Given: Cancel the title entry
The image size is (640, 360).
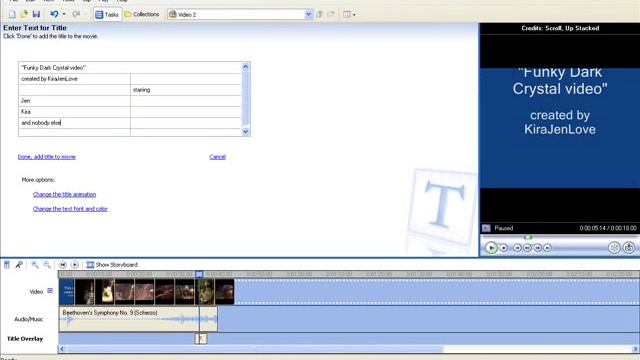Looking at the screenshot, I should (218, 157).
